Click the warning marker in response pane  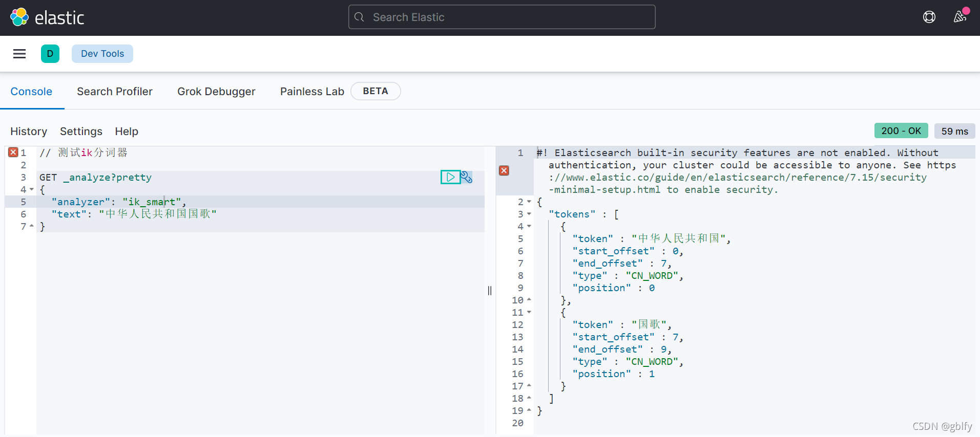(x=504, y=170)
